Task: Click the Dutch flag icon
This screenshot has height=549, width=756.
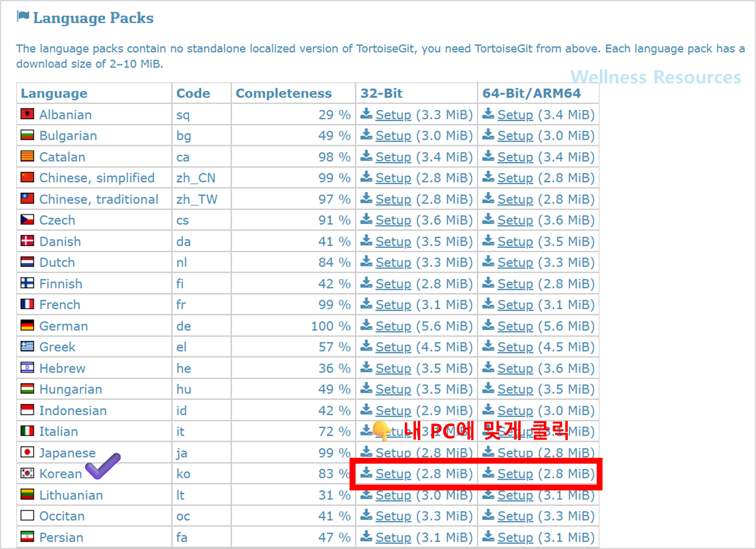Action: (27, 262)
